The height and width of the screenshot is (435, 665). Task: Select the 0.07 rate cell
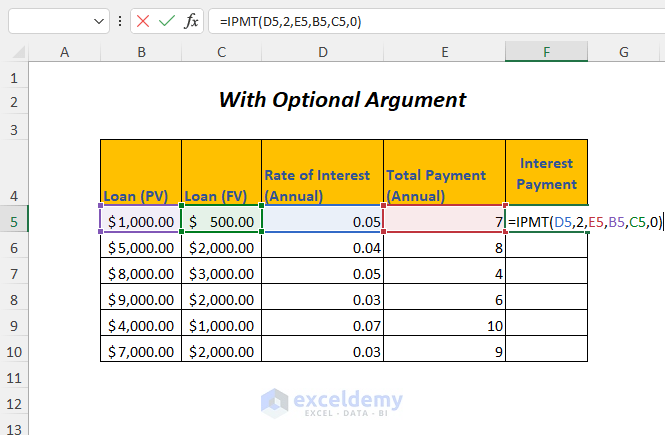[x=322, y=323]
